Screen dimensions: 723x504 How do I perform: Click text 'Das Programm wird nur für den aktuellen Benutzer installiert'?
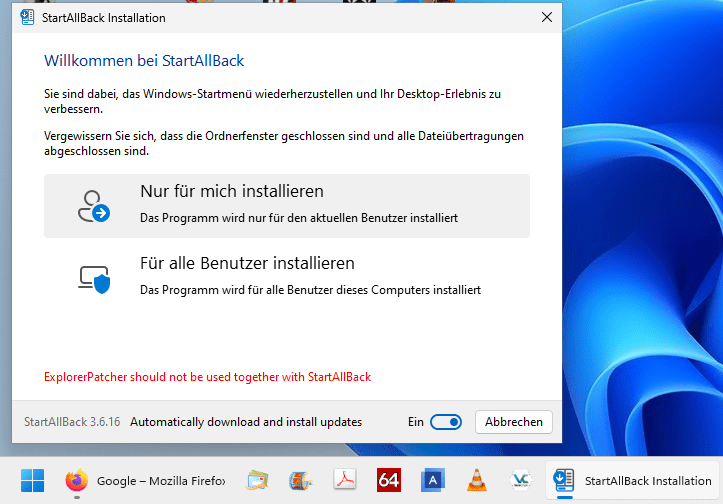(299, 218)
